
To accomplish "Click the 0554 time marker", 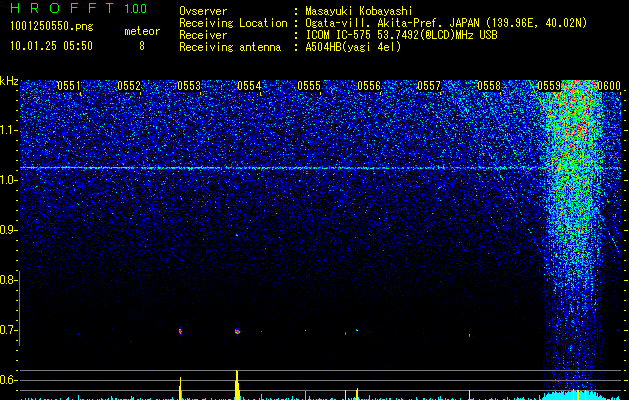I will click(x=249, y=86).
